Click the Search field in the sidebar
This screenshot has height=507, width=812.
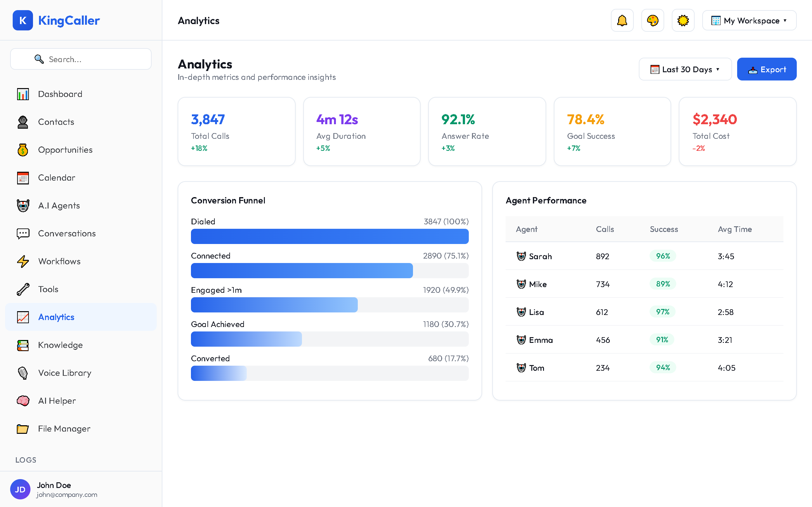tap(81, 59)
